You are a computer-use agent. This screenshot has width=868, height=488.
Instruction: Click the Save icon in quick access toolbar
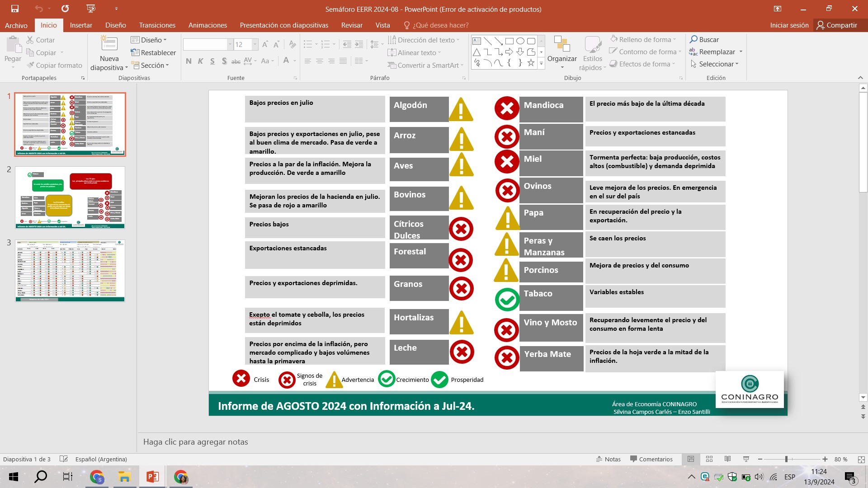click(14, 9)
